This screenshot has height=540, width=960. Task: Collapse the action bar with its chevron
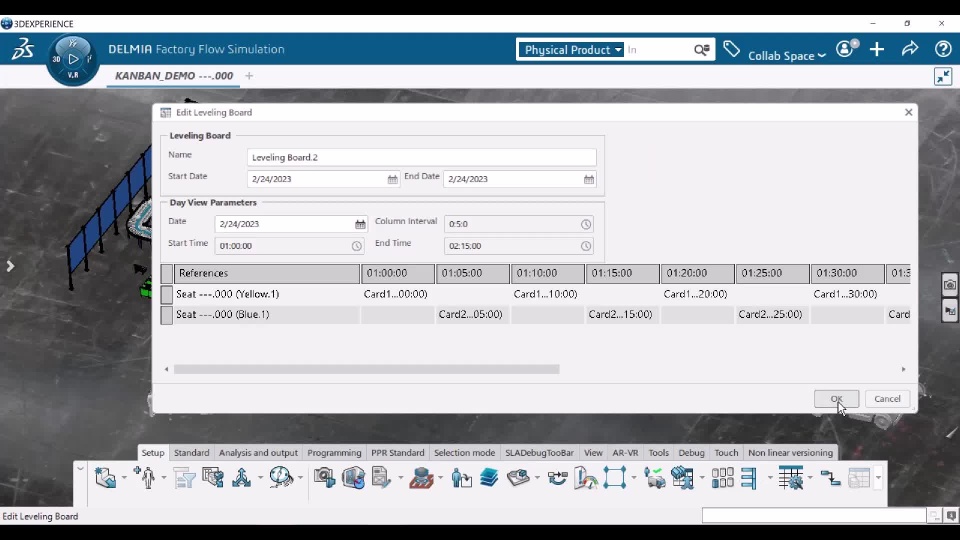pos(80,469)
